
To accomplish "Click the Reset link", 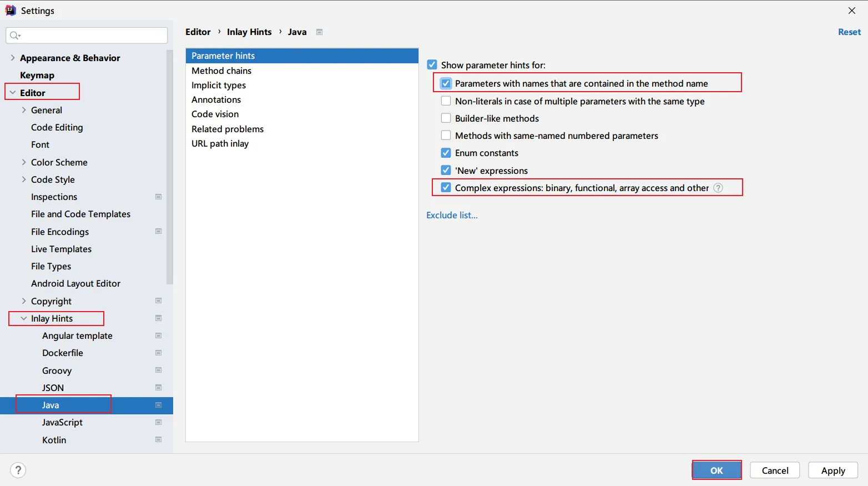I will pyautogui.click(x=849, y=32).
